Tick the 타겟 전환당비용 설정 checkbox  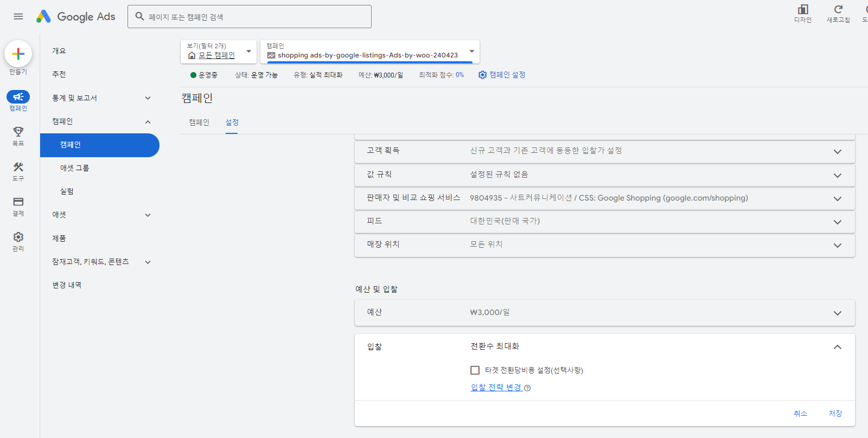pyautogui.click(x=475, y=370)
